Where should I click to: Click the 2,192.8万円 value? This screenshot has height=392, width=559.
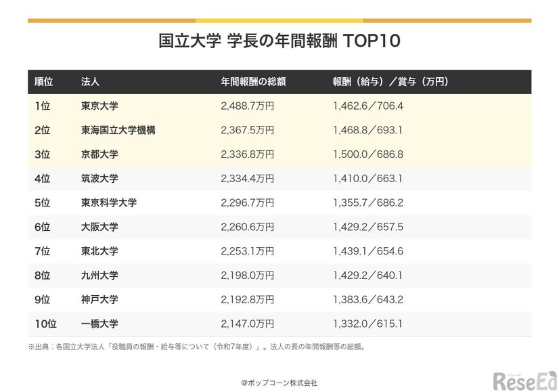point(248,300)
